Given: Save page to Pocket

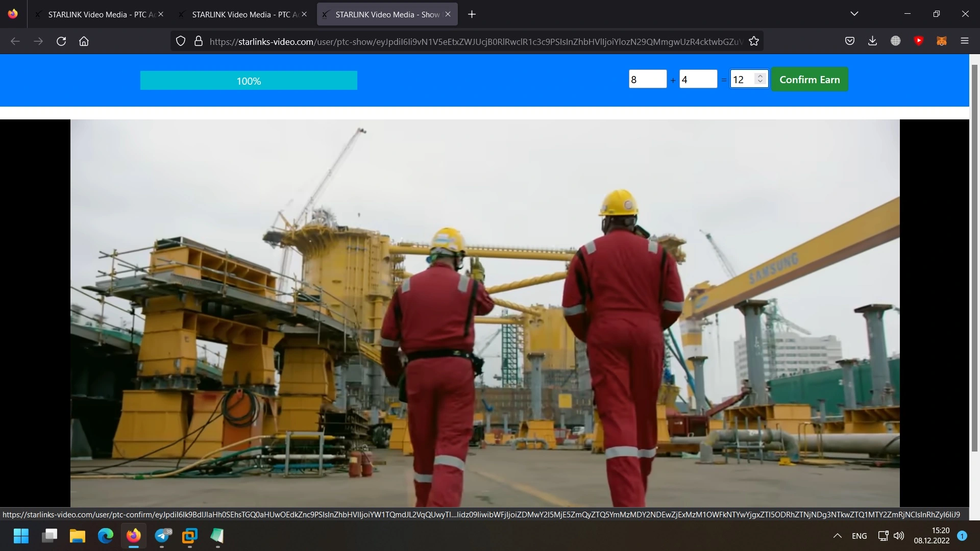Looking at the screenshot, I should point(850,41).
